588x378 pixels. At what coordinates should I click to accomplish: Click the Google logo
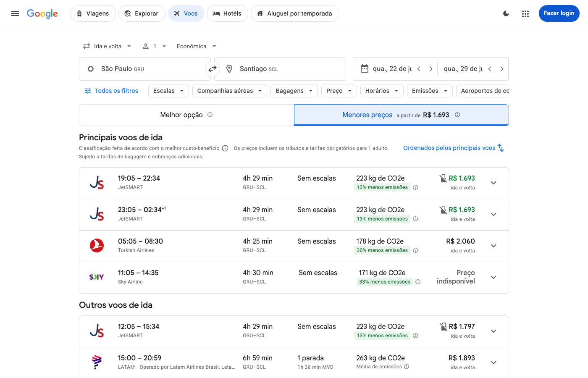pyautogui.click(x=42, y=13)
